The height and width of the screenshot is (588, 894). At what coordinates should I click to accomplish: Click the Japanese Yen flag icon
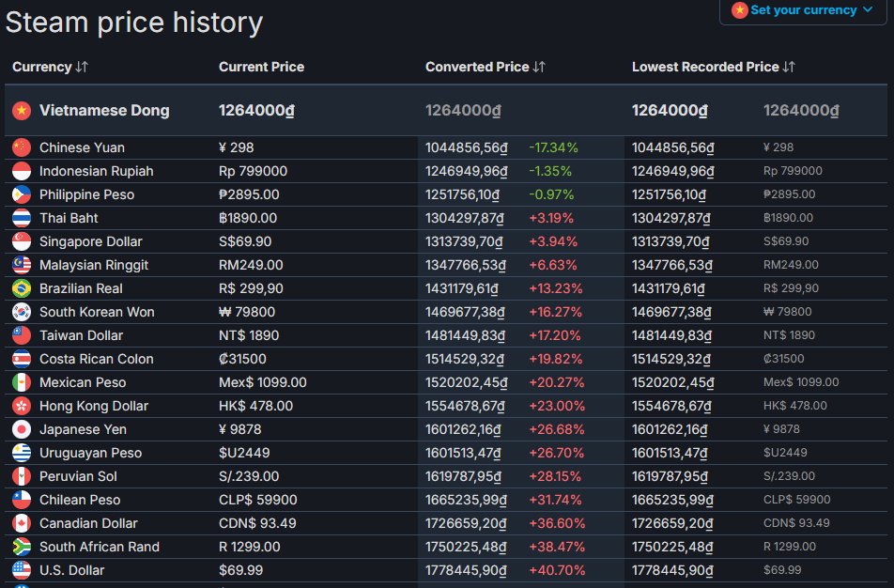[x=22, y=429]
